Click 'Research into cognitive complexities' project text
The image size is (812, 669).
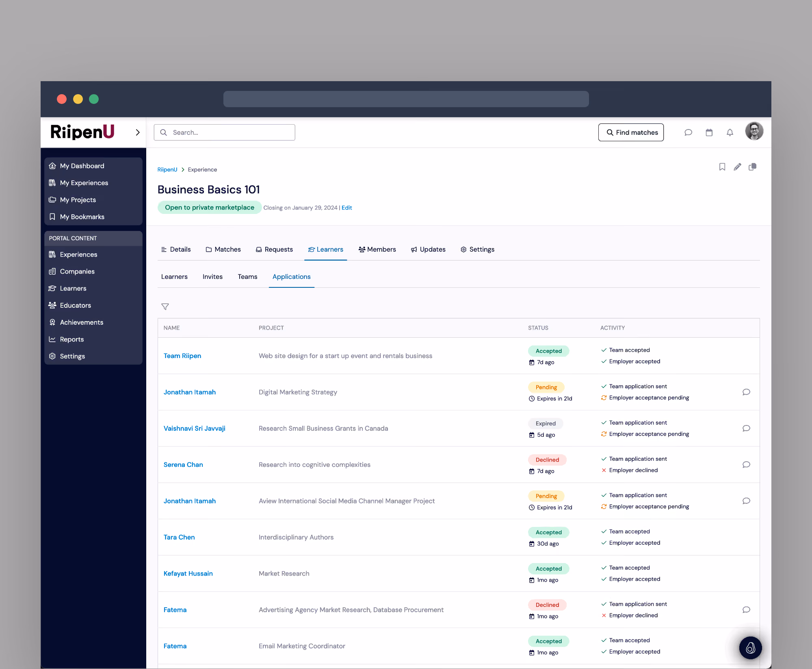[x=314, y=465]
